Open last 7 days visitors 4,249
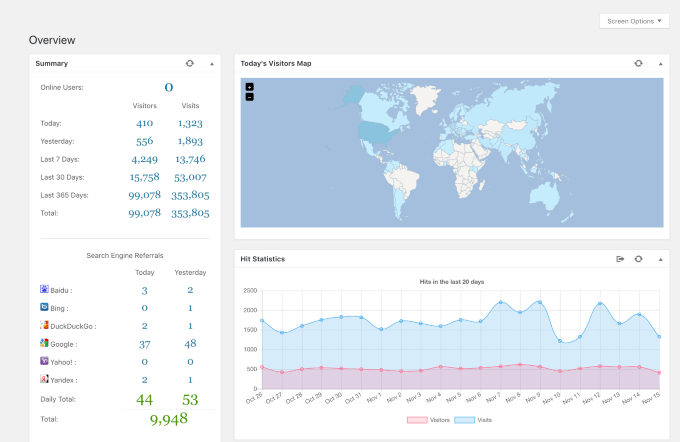The image size is (680, 442). 144,160
